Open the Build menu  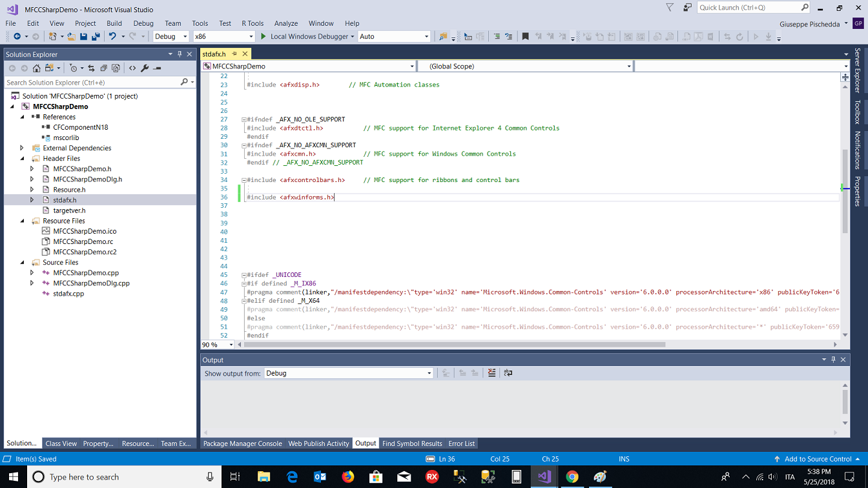(114, 23)
